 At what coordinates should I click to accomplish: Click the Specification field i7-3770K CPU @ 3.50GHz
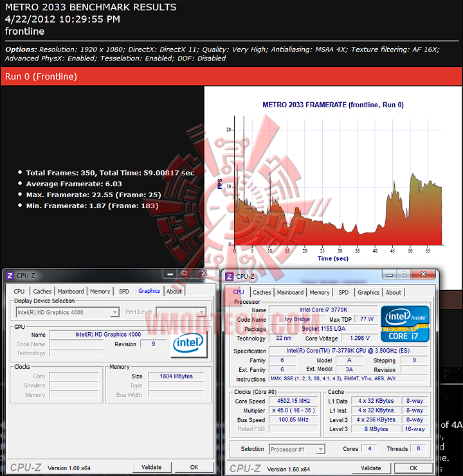[x=348, y=351]
